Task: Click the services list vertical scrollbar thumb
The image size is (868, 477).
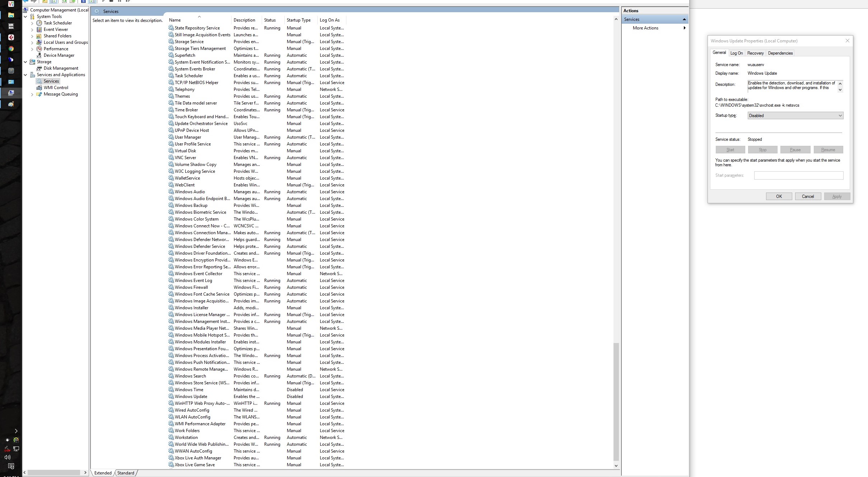Action: coord(616,402)
